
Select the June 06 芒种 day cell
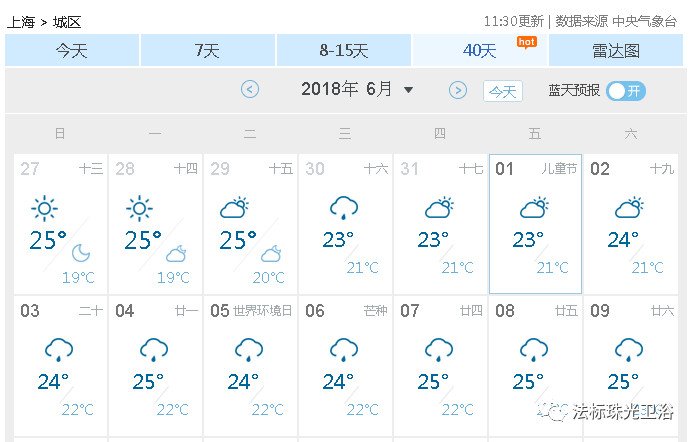coord(345,366)
